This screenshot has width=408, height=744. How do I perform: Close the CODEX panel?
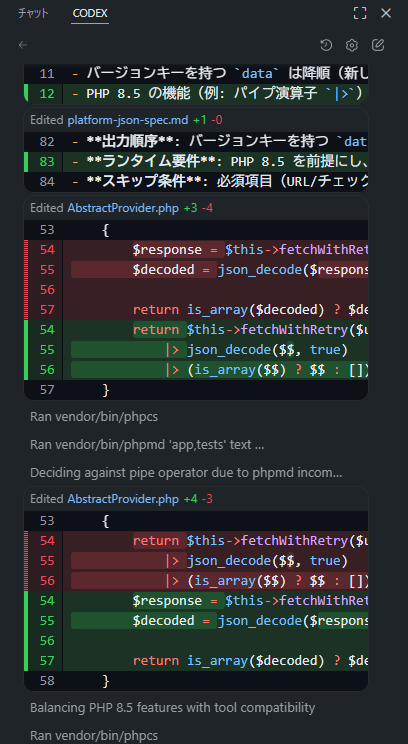[x=386, y=13]
